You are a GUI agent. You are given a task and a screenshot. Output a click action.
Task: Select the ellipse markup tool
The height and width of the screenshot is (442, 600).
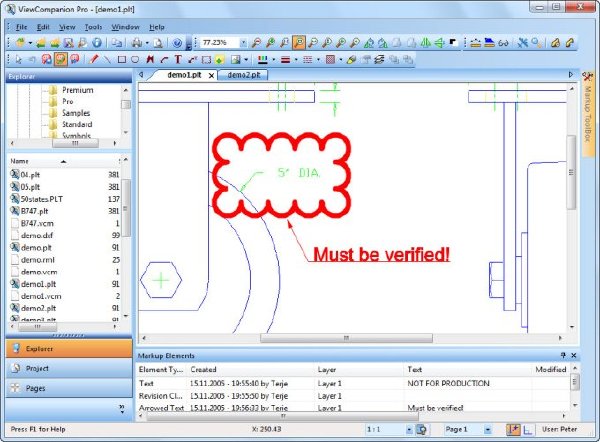135,60
